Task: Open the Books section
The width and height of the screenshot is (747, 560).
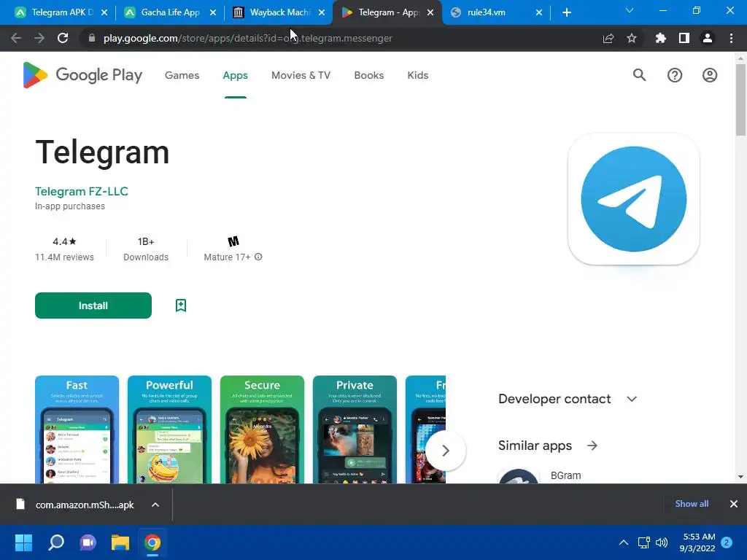Action: (x=368, y=75)
